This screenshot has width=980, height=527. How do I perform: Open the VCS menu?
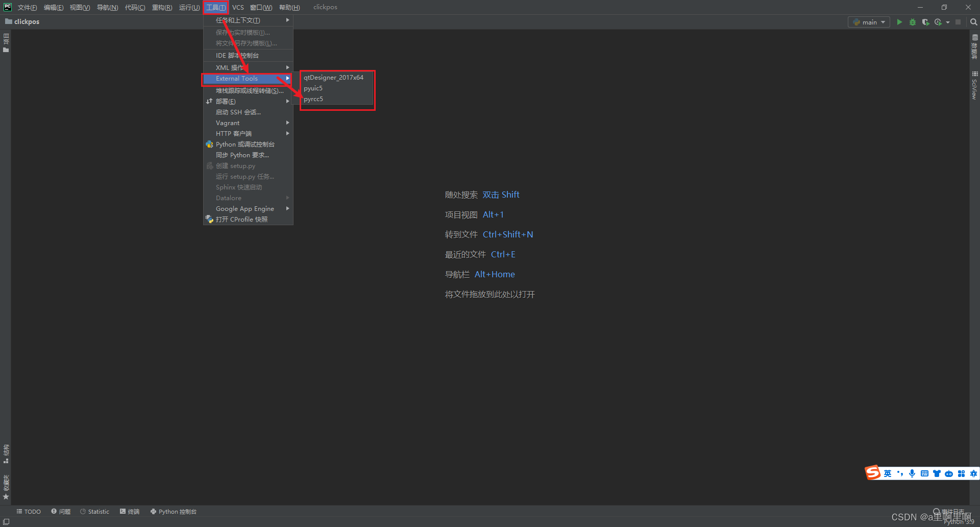(238, 7)
